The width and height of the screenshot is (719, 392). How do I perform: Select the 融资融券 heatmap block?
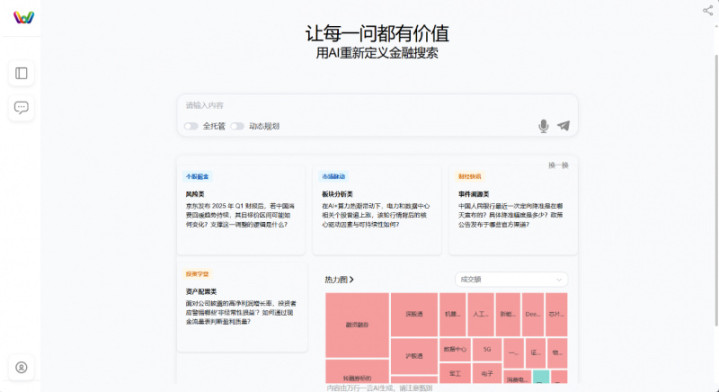click(357, 325)
